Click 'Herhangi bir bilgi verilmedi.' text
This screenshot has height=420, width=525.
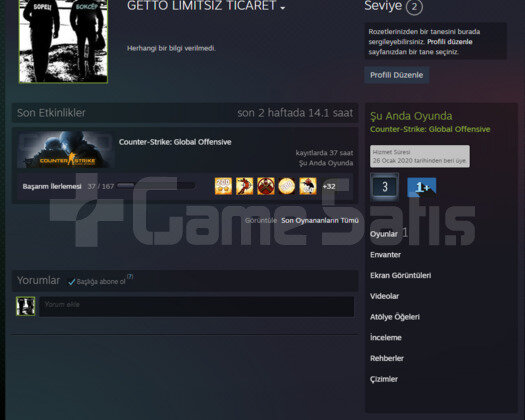[171, 48]
